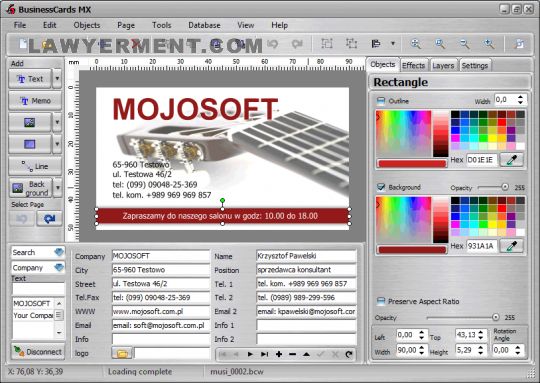Viewport: 540px width, 383px height.
Task: Click the add image icon button
Action: tap(30, 122)
